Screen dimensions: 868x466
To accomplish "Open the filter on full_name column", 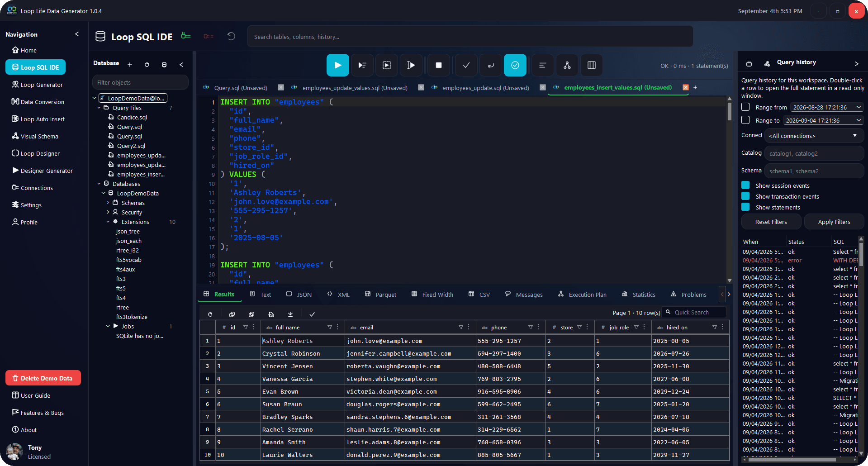I will pos(330,327).
